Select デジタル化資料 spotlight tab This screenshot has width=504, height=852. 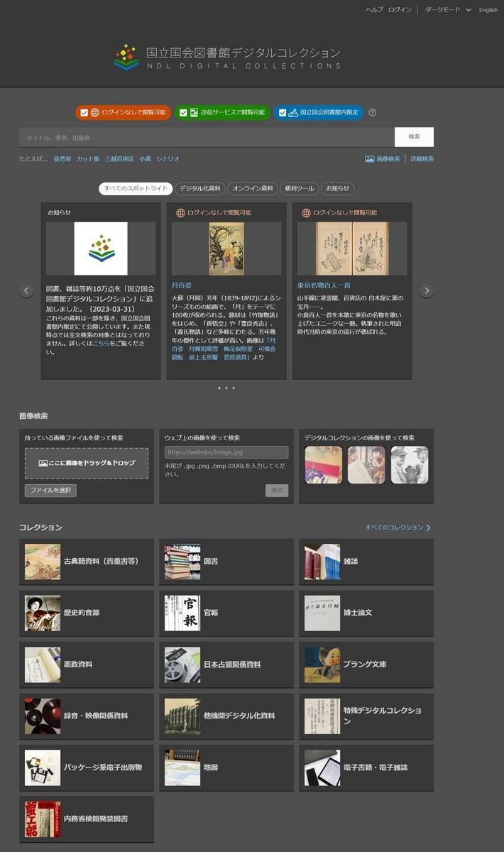(x=200, y=189)
